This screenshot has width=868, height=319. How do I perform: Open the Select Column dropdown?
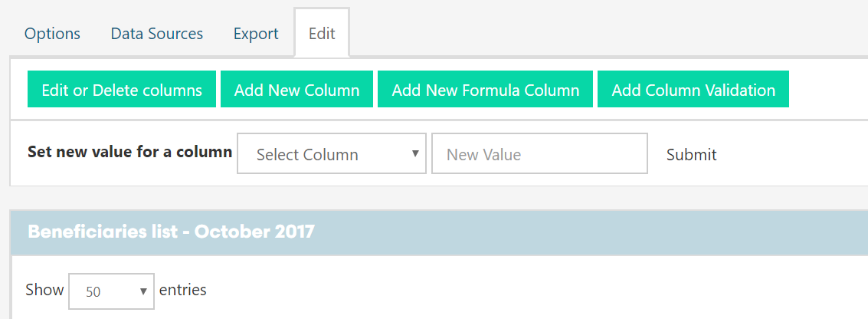click(331, 154)
